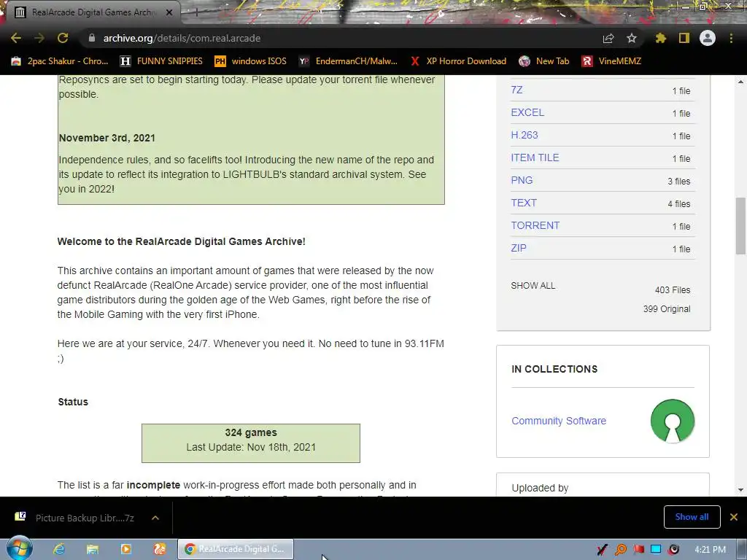The height and width of the screenshot is (560, 747).
Task: Open the Community Software collection link
Action: click(x=559, y=421)
